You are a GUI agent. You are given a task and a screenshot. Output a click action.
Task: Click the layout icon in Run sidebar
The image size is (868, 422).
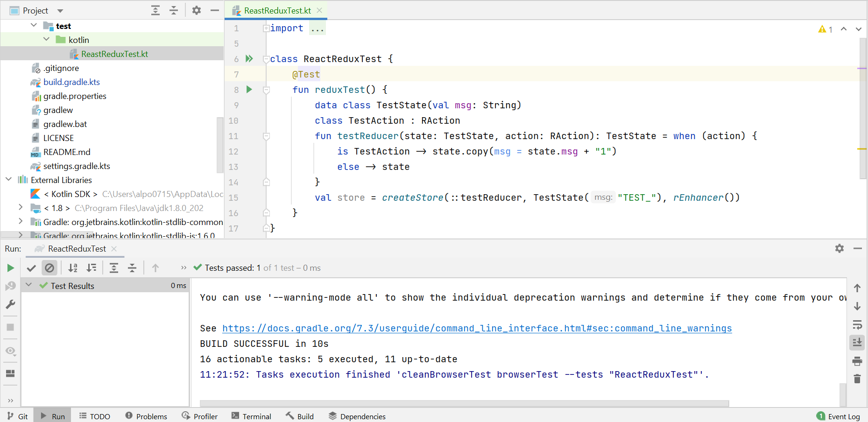coord(10,373)
